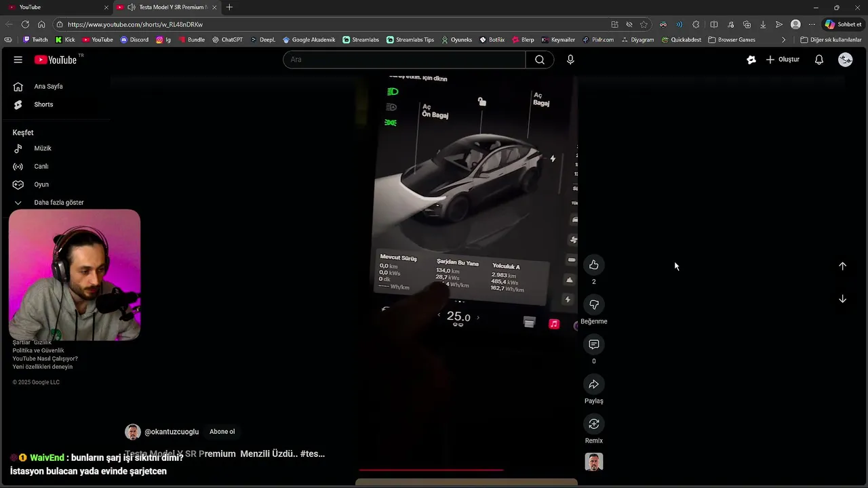Open Browser Games bookmark folder

pos(732,39)
